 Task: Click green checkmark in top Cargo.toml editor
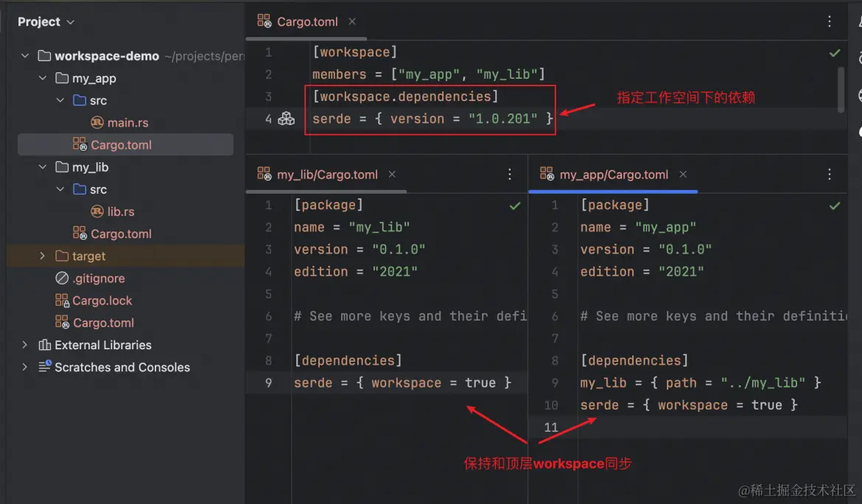tap(835, 53)
